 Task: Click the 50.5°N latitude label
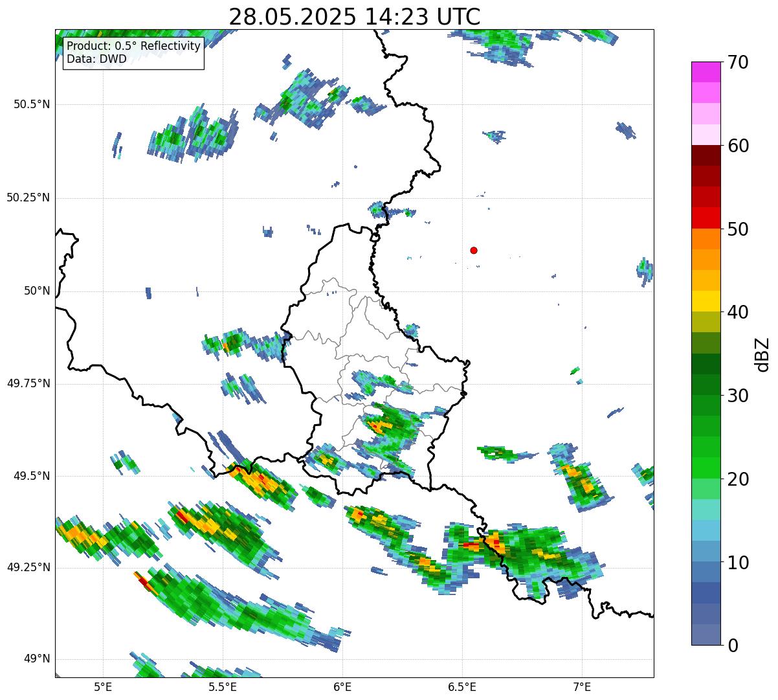32,104
